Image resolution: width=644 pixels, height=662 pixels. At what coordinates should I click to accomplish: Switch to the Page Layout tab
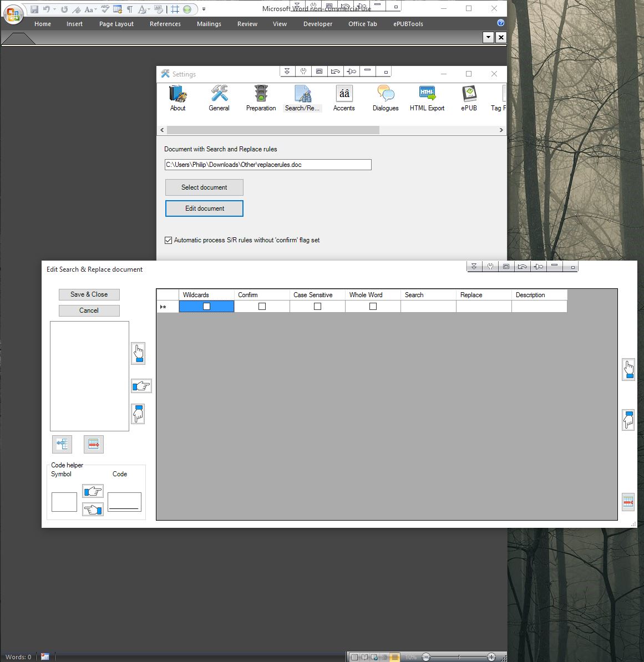[116, 24]
